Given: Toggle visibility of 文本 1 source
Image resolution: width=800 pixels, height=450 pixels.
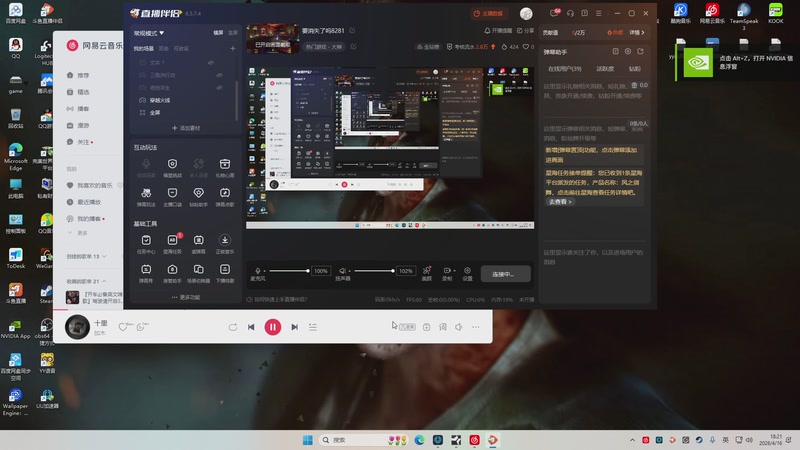Looking at the screenshot, I should (211, 63).
